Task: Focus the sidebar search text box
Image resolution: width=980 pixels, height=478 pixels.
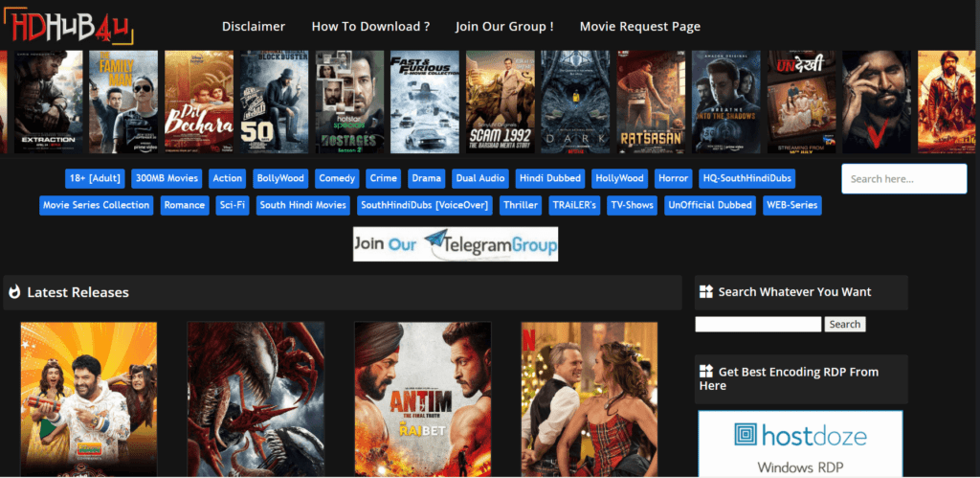Action: click(758, 324)
